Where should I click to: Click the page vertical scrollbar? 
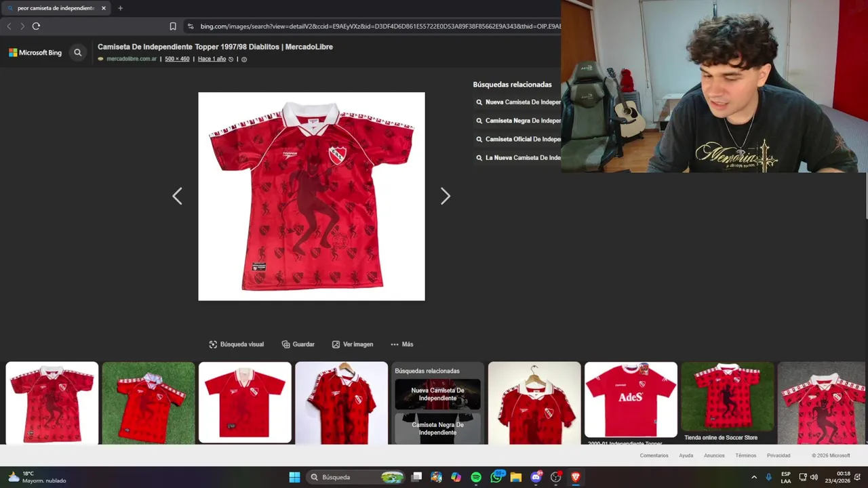tap(866, 197)
